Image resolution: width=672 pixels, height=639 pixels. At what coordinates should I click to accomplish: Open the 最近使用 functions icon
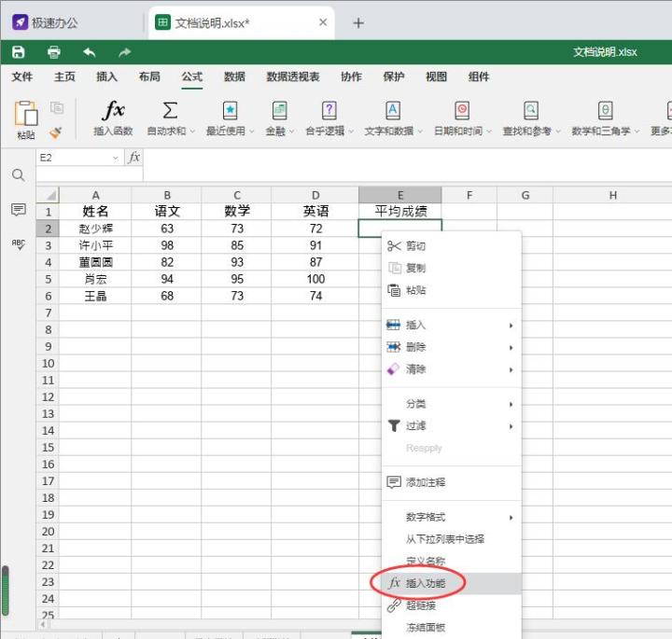coord(231,110)
